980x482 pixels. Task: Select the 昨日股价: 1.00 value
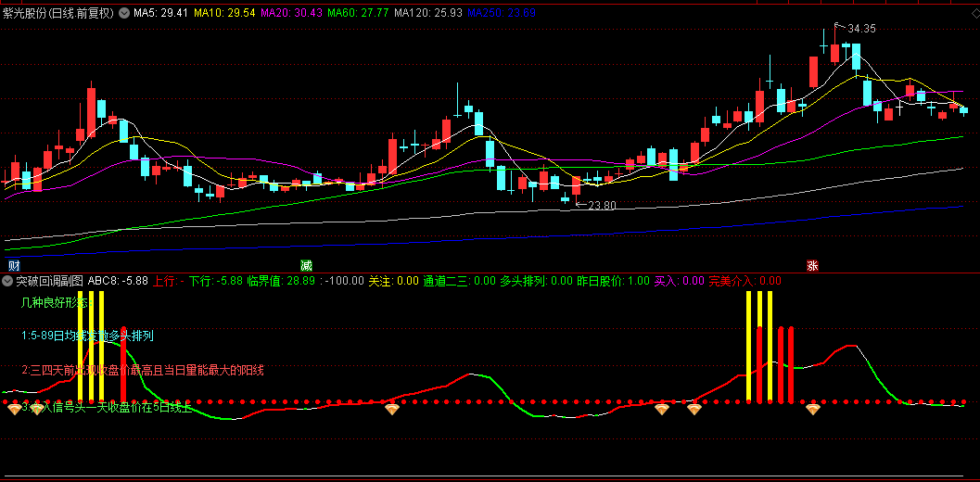pyautogui.click(x=613, y=281)
